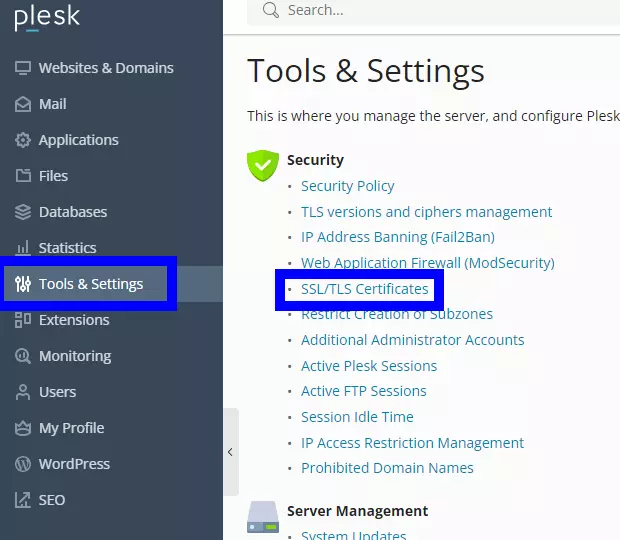Open the WordPress toolkit
This screenshot has height=540, width=620.
pos(74,464)
